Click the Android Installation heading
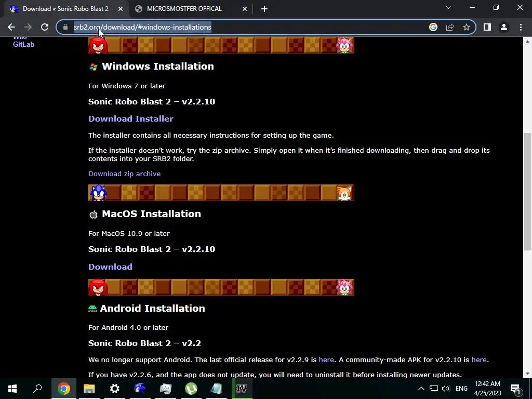The height and width of the screenshot is (399, 532). pos(152,308)
